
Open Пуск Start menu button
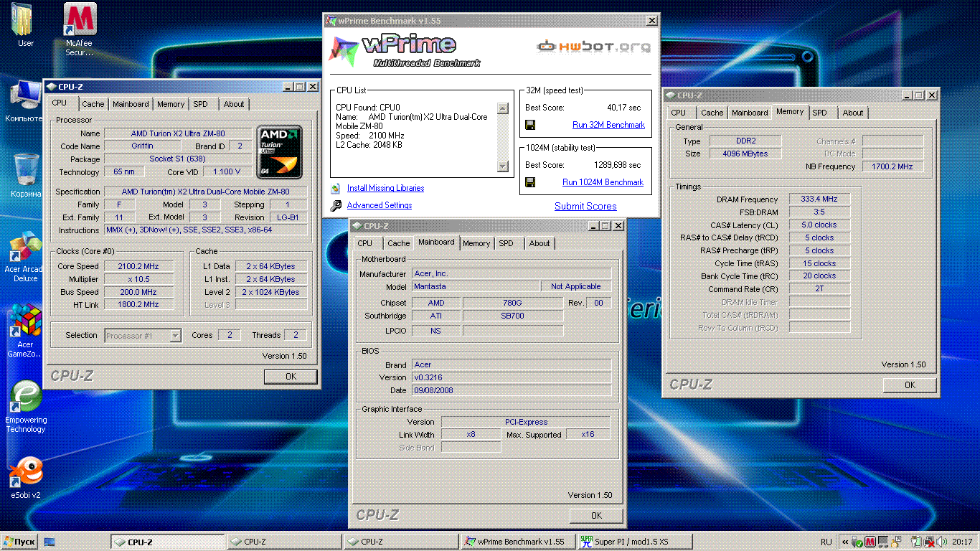click(19, 542)
